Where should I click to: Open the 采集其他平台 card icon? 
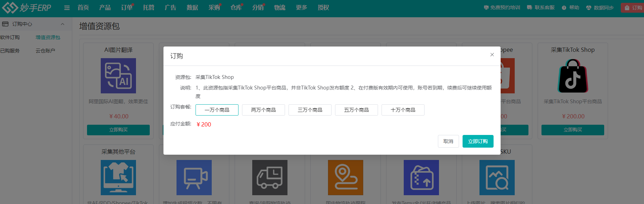pyautogui.click(x=118, y=178)
